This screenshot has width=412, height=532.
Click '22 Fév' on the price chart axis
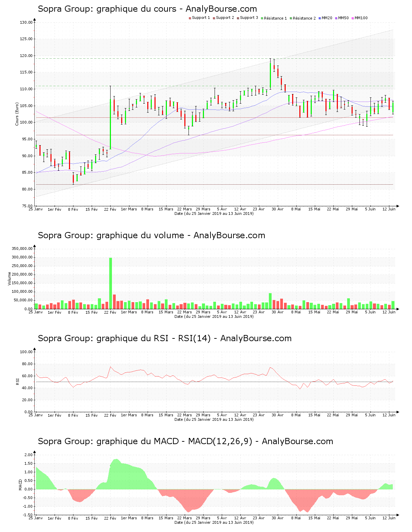[x=110, y=209]
